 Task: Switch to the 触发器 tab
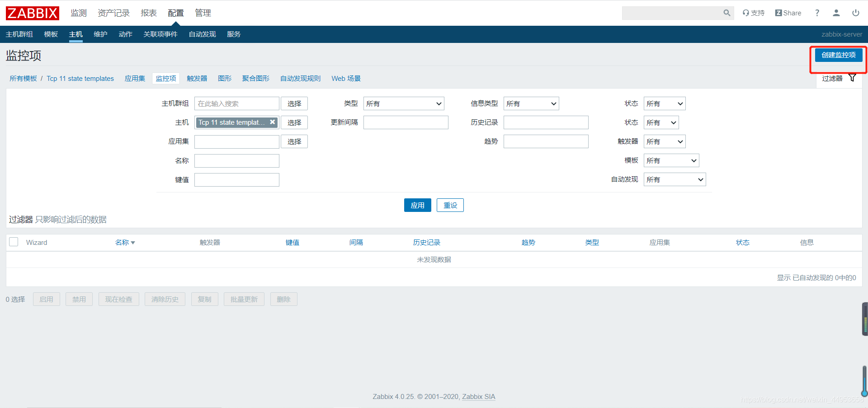click(197, 78)
